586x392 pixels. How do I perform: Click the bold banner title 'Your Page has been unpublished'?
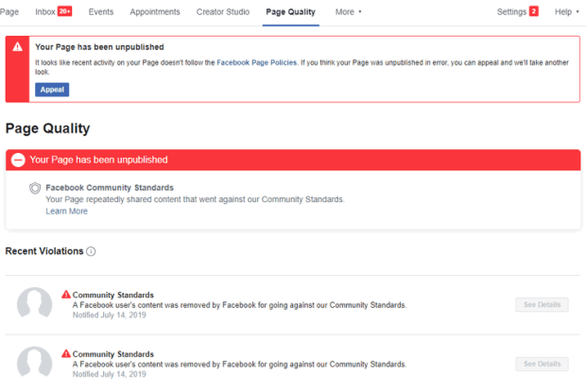99,47
